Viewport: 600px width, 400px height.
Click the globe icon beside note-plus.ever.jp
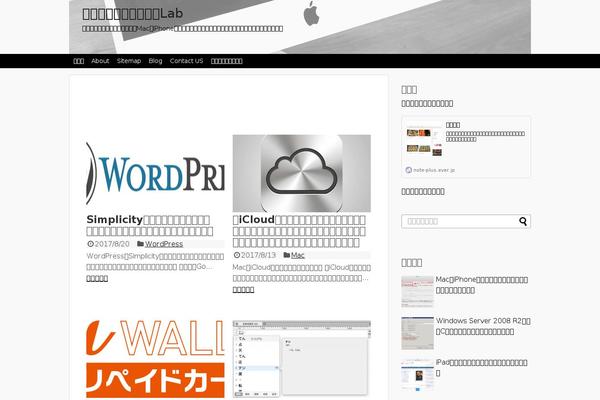tap(409, 170)
